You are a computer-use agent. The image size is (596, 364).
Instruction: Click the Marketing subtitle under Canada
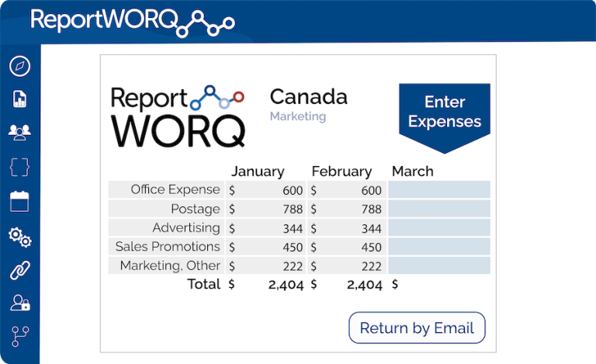(x=298, y=116)
